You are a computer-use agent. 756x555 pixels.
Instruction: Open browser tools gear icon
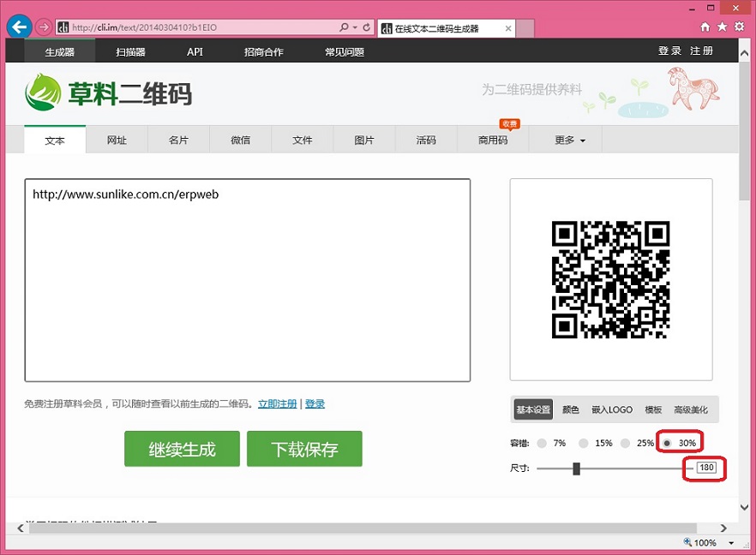739,27
